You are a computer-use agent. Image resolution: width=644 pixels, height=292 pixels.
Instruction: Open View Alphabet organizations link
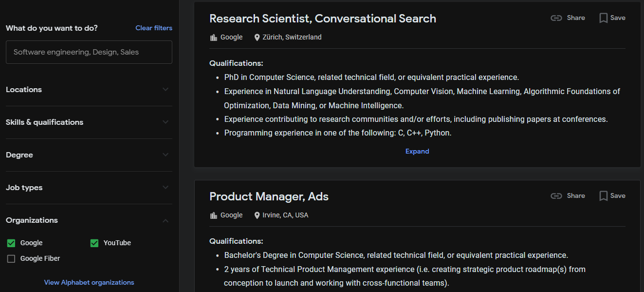tap(89, 282)
